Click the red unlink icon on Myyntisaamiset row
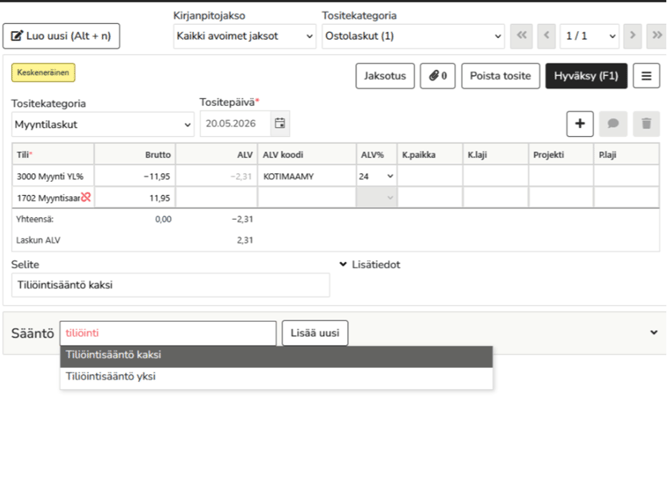This screenshot has width=670, height=492. (x=86, y=198)
